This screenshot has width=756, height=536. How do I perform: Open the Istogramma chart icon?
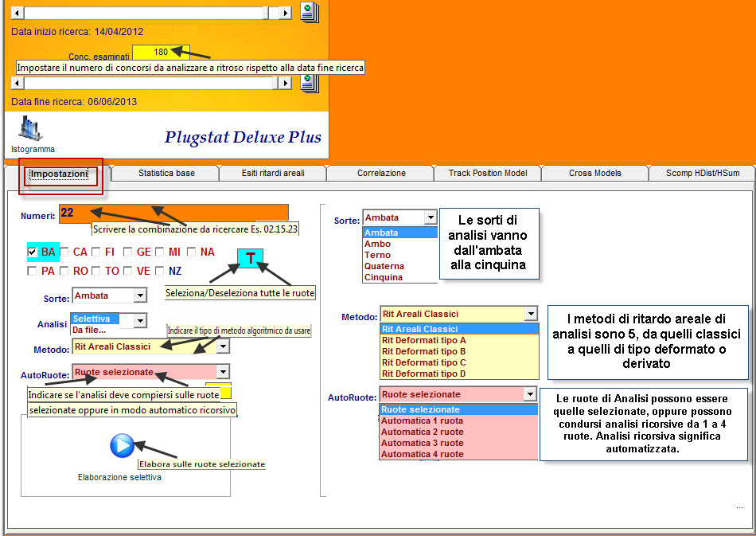pos(30,128)
